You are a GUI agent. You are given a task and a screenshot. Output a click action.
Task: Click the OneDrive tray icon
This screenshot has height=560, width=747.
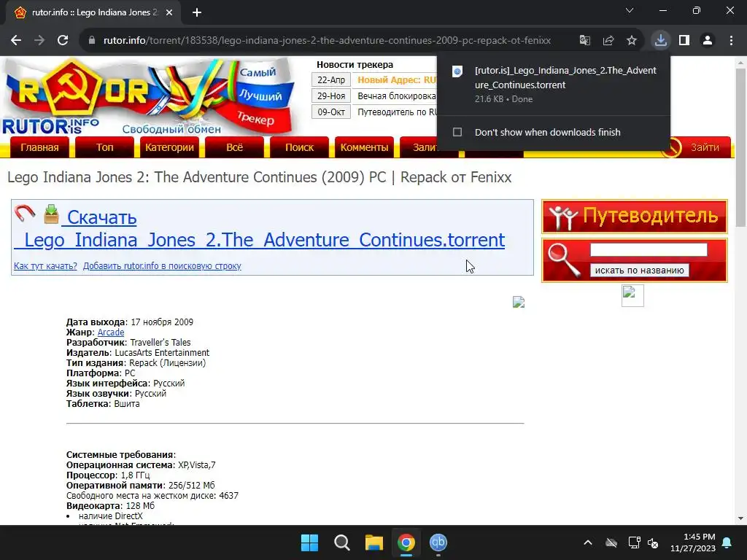(x=611, y=542)
